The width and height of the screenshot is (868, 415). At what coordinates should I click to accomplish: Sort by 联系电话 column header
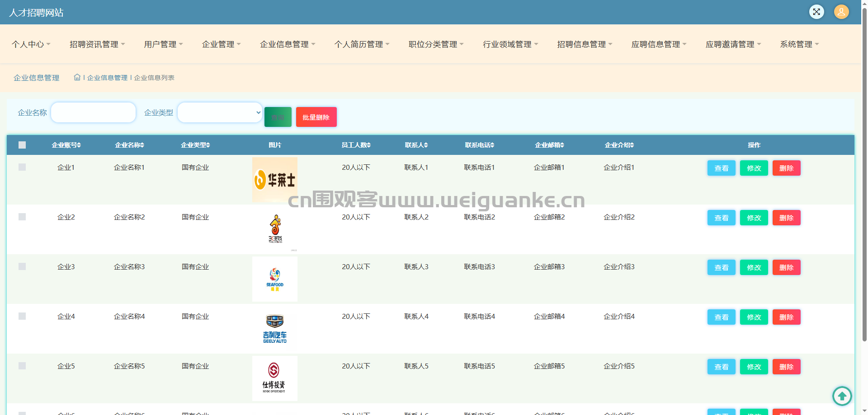coord(480,145)
